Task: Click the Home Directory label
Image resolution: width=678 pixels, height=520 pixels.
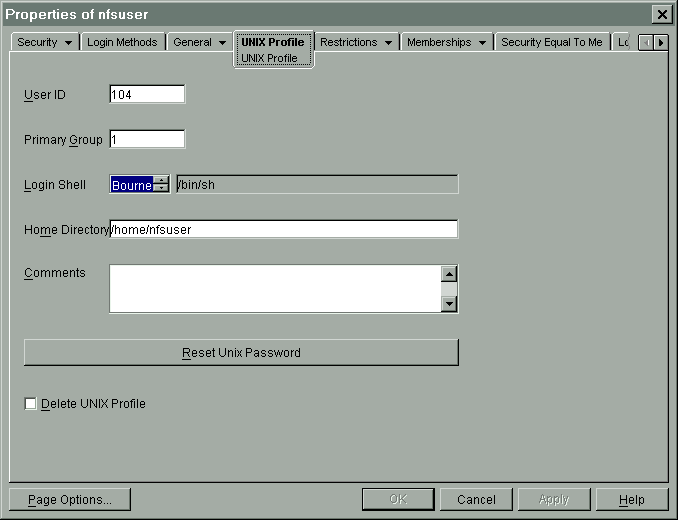Action: (x=67, y=230)
